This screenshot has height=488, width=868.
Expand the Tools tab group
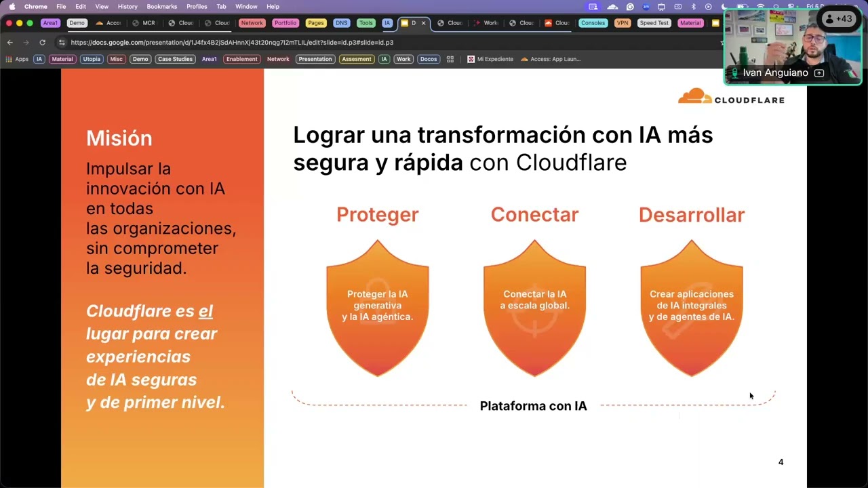(366, 23)
